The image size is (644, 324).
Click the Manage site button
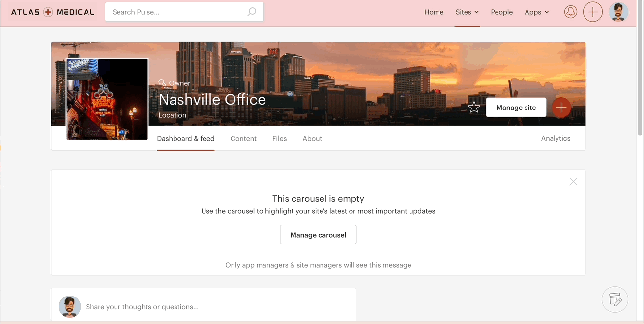click(516, 108)
